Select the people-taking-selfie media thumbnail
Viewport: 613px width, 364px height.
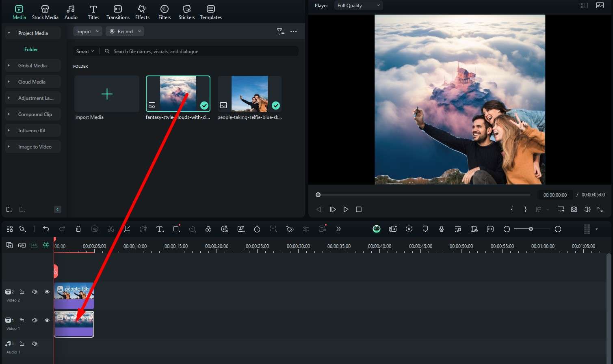click(249, 94)
